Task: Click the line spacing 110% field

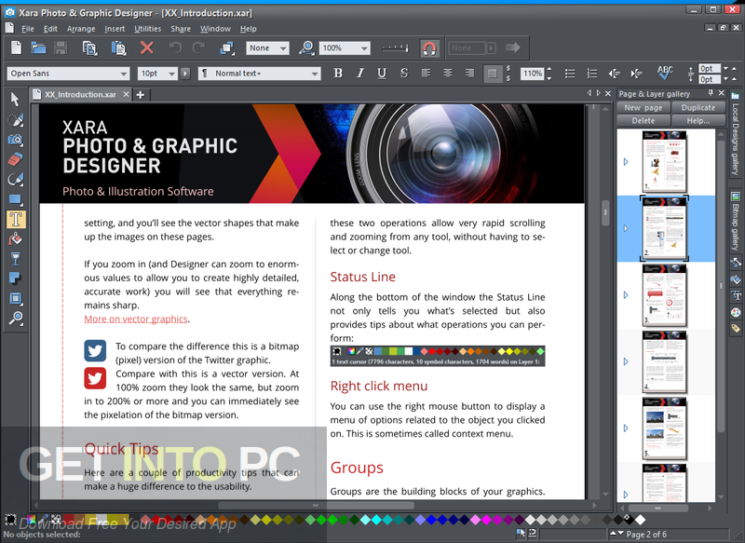Action: pyautogui.click(x=532, y=74)
